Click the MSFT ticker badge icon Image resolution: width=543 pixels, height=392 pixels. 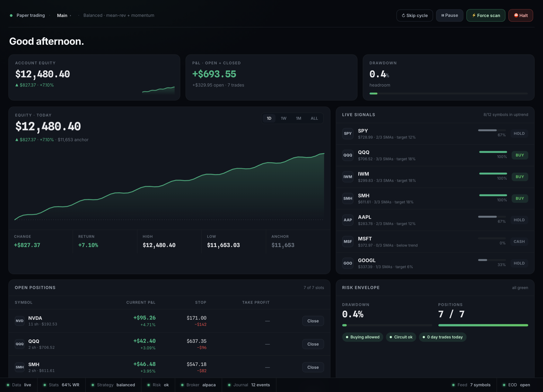348,241
